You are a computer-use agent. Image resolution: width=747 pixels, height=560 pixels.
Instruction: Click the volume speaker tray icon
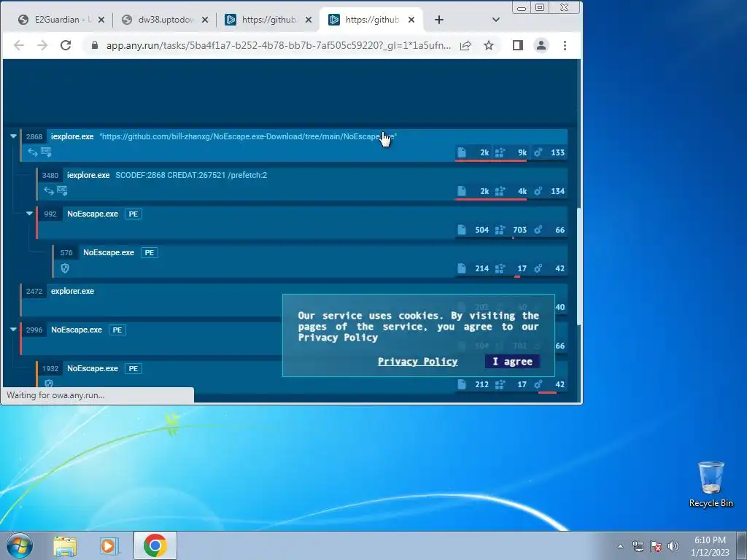[673, 545]
